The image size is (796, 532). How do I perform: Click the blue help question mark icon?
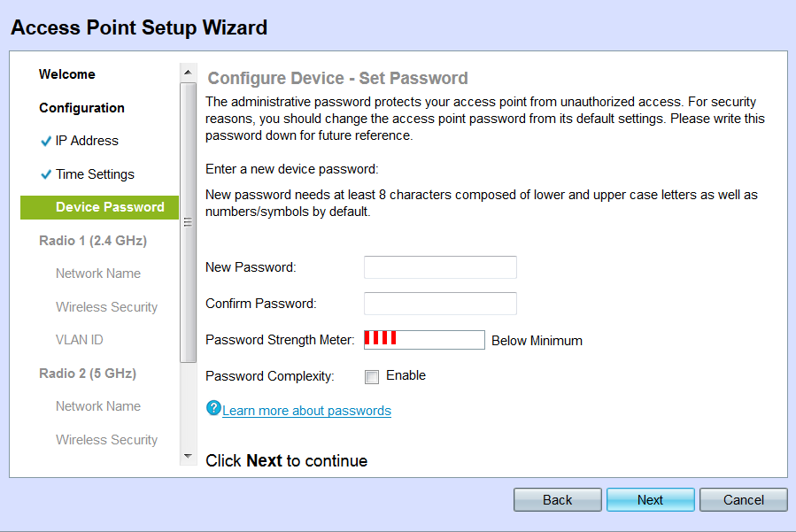[213, 408]
